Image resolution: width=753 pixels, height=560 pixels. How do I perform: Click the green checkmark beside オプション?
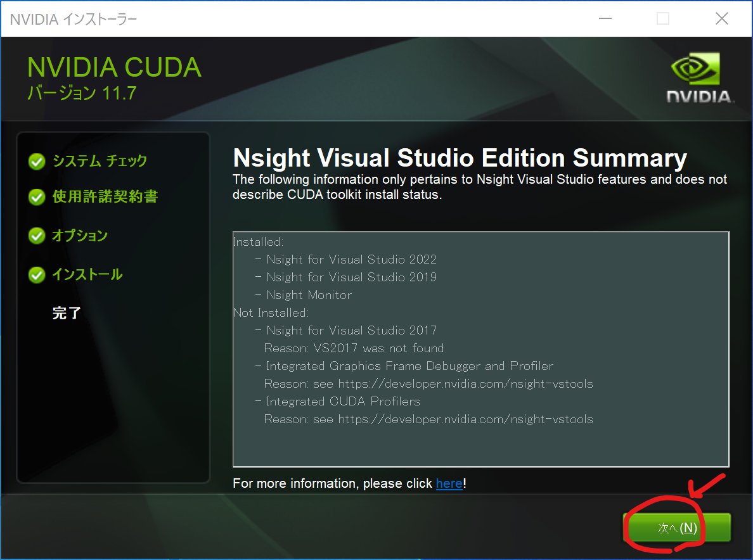click(x=37, y=236)
